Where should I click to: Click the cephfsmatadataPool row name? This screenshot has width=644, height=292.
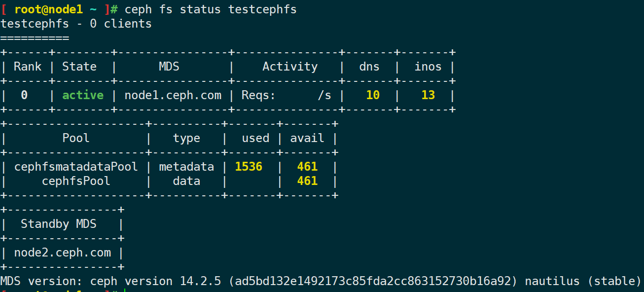click(76, 167)
